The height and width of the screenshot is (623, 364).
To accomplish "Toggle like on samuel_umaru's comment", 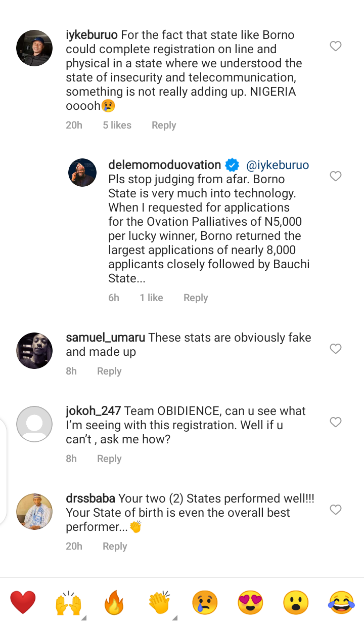I will 336,349.
